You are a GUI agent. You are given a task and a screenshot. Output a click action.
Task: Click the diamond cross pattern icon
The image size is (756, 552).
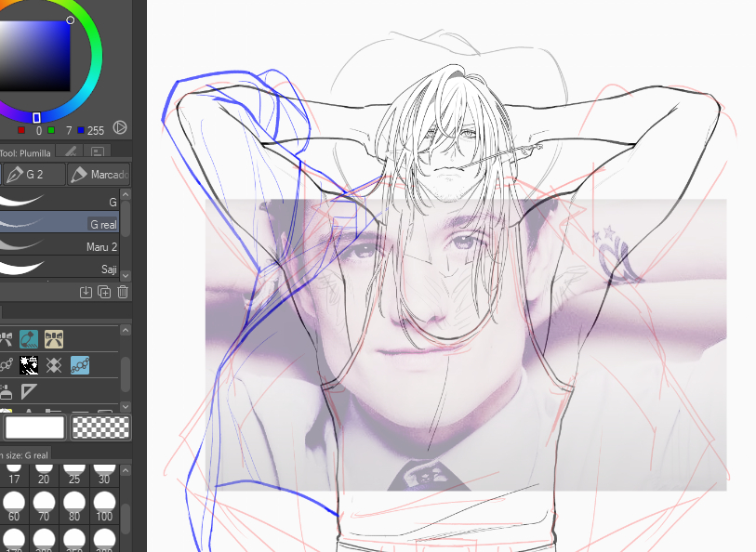pyautogui.click(x=54, y=365)
